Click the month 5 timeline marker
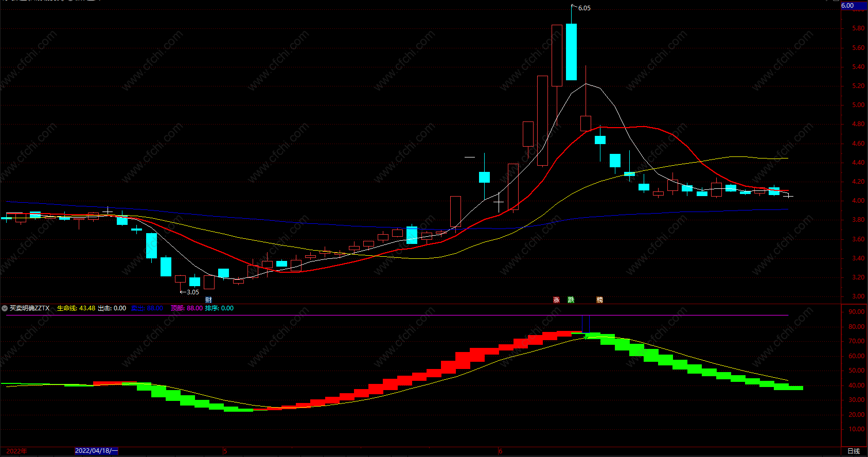 point(225,451)
